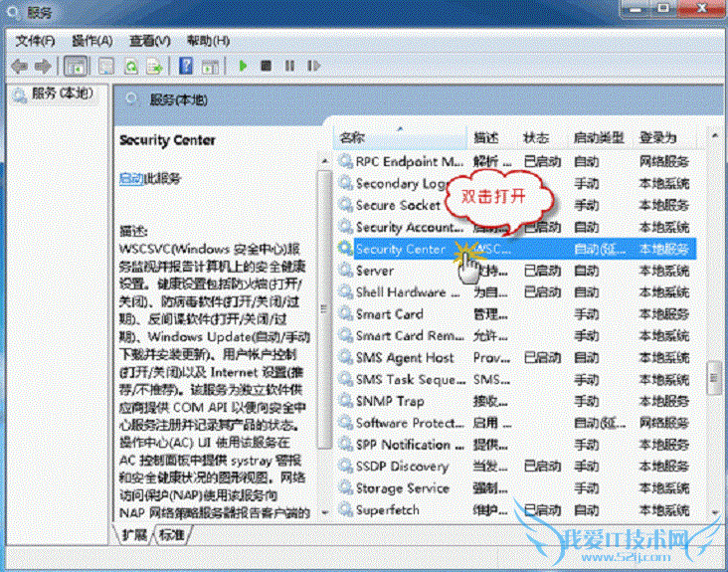Click the Forward arrow toolbar icon

tap(43, 66)
